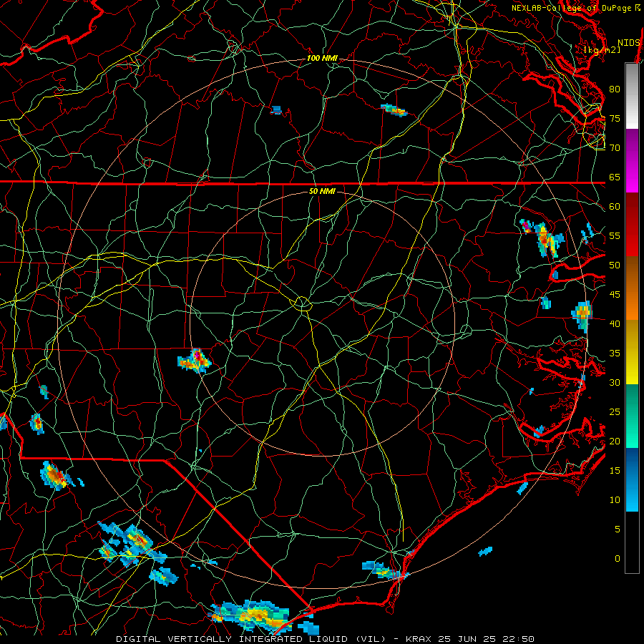The image size is (644, 644).
Task: Select the 40 value on the VIL scale
Action: click(x=615, y=324)
